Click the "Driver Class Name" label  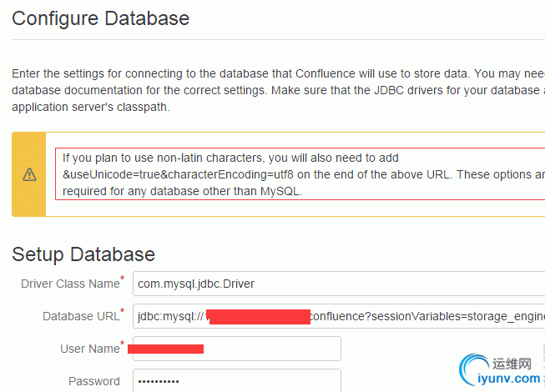70,284
